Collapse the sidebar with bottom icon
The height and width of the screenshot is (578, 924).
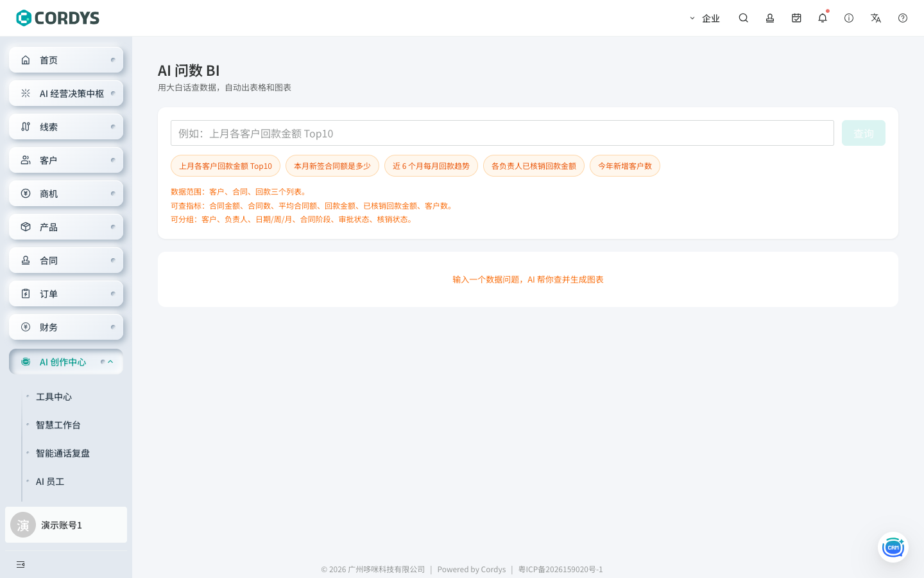(21, 565)
